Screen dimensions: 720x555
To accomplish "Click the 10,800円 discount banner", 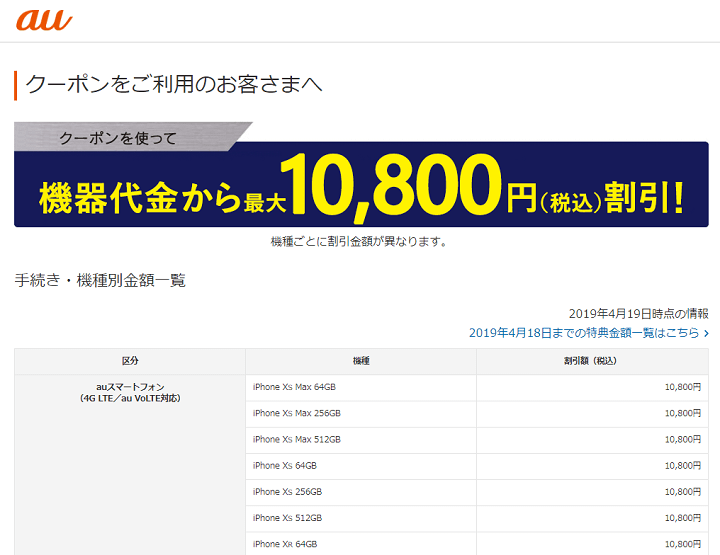I will pyautogui.click(x=361, y=175).
